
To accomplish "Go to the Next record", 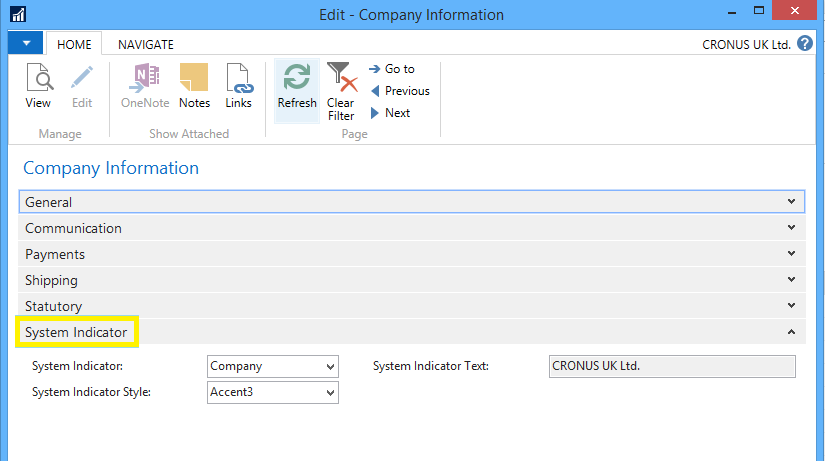I will click(390, 113).
